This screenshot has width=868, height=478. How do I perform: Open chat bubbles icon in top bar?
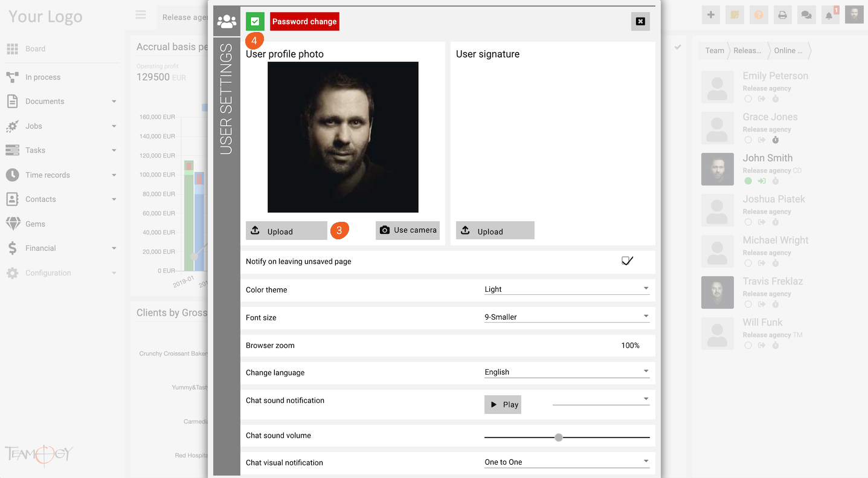point(805,15)
